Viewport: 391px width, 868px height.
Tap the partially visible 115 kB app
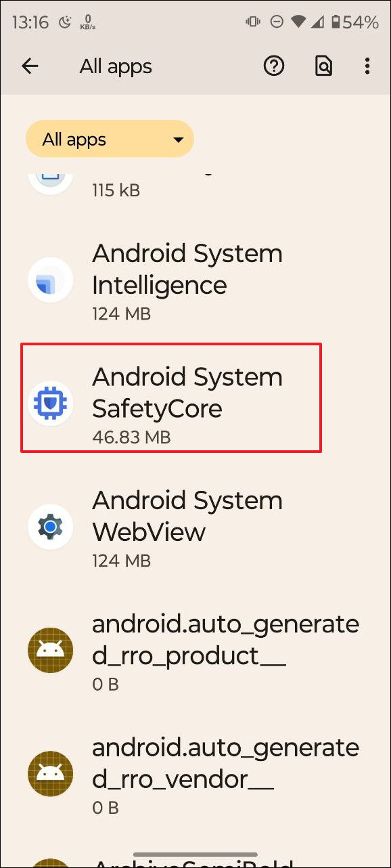tap(195, 183)
